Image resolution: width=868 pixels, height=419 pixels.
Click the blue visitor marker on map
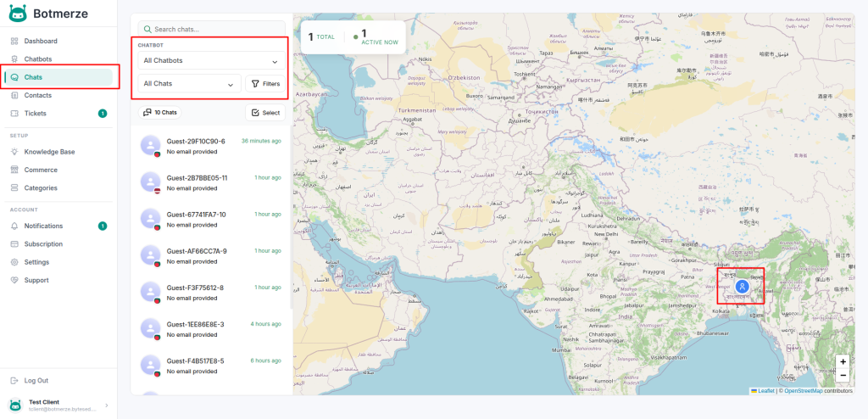coord(742,287)
